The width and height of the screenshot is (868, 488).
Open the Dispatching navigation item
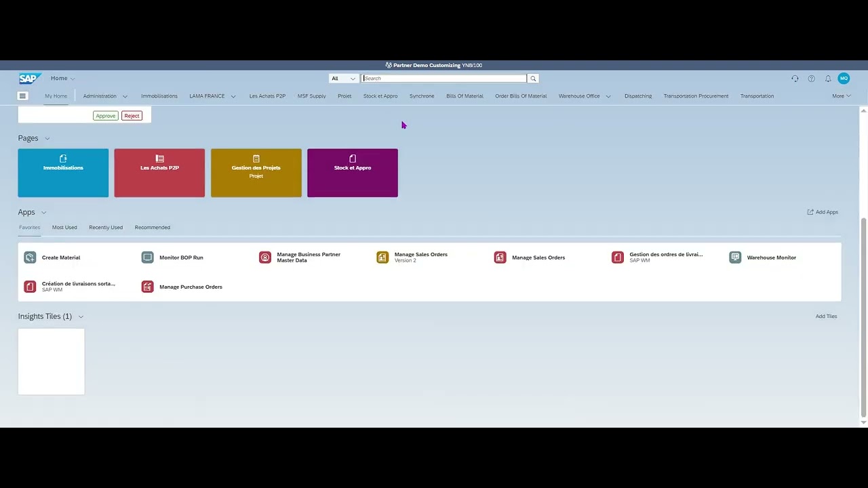pyautogui.click(x=638, y=96)
